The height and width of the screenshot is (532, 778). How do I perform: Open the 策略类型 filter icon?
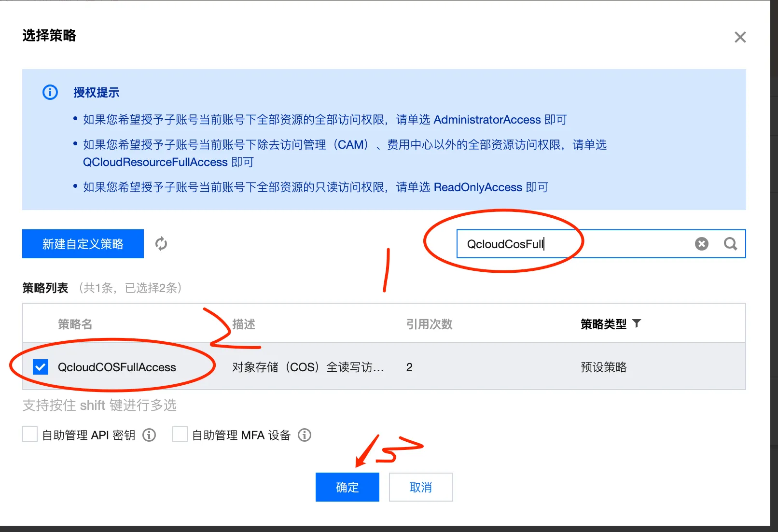click(637, 323)
